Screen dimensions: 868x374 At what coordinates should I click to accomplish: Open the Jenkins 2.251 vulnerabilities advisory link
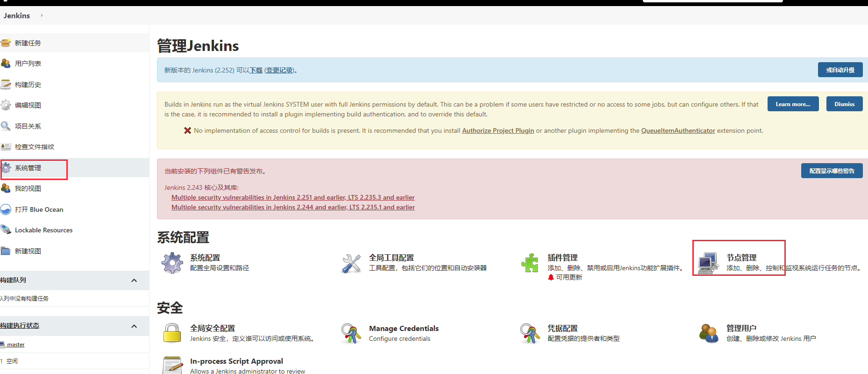click(293, 197)
